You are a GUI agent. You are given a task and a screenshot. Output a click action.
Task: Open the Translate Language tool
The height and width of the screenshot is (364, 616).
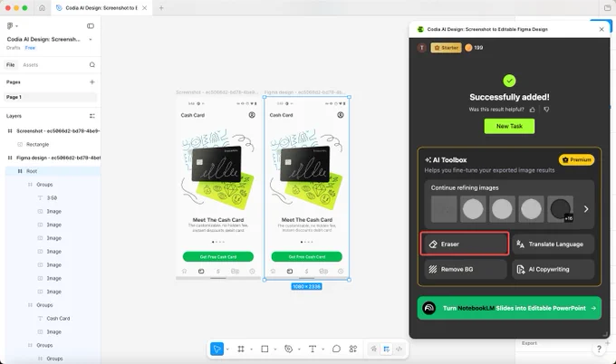pyautogui.click(x=553, y=244)
